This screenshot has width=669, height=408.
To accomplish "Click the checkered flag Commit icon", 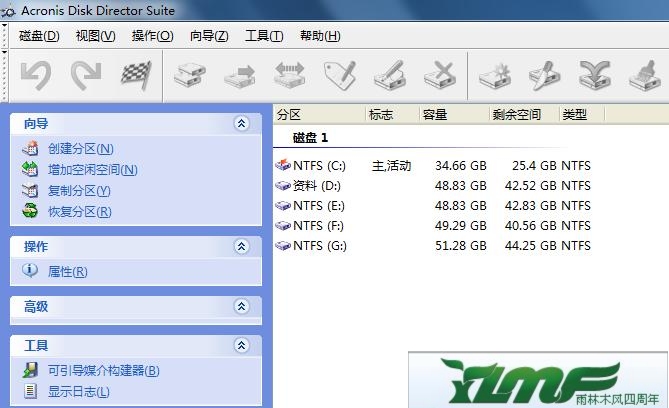I will pyautogui.click(x=136, y=76).
